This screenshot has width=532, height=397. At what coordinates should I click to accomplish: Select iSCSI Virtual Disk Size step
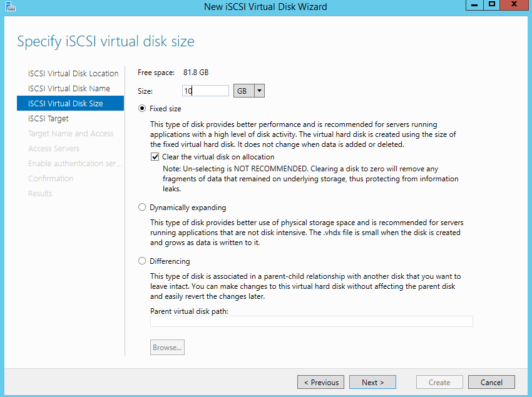(x=66, y=103)
